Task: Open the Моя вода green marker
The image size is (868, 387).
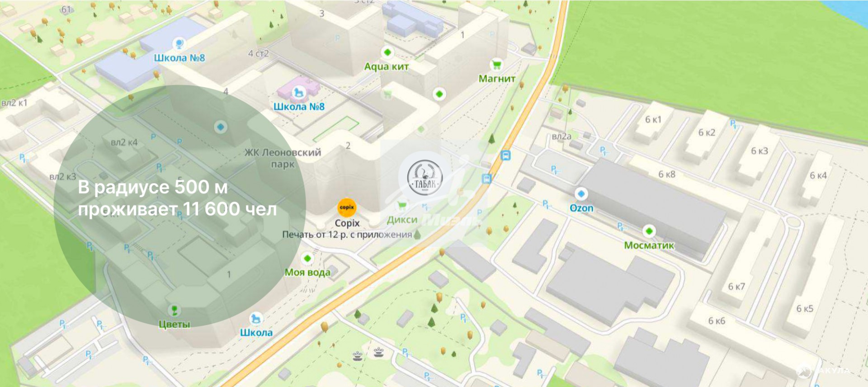Action: (x=307, y=259)
